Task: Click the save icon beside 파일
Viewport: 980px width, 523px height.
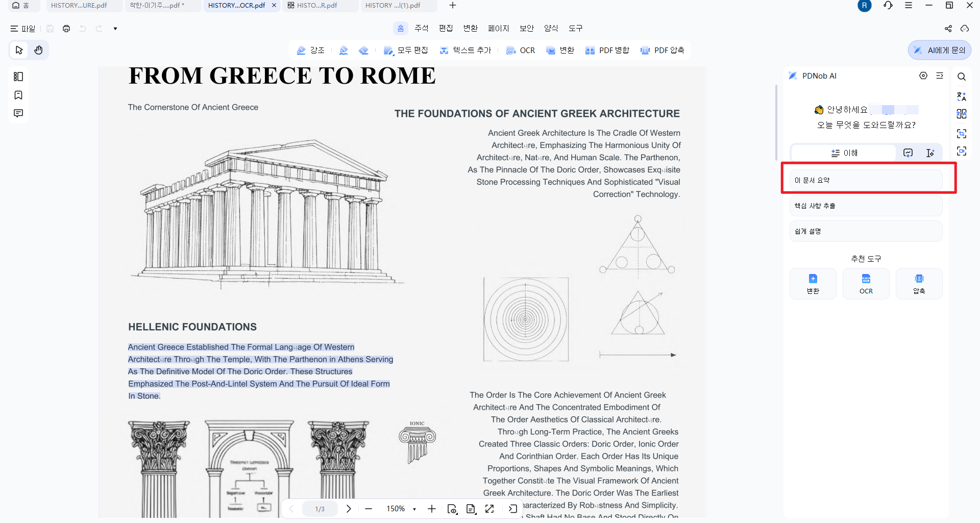Action: 50,29
